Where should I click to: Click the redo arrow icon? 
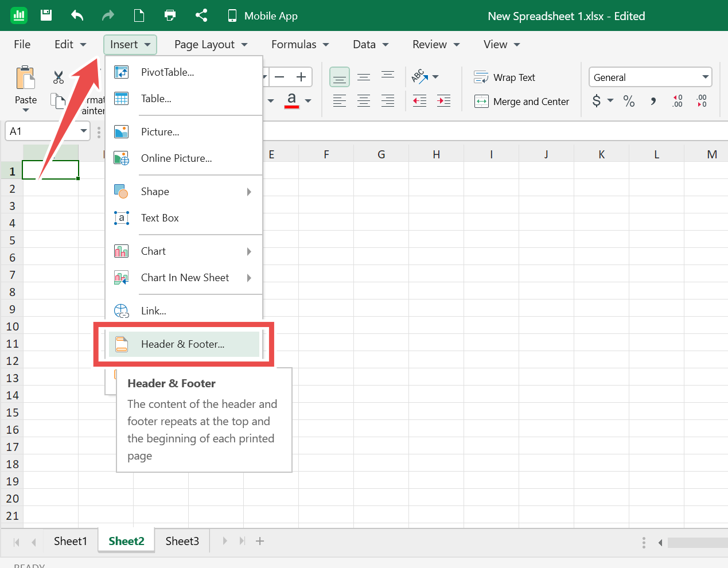(108, 15)
